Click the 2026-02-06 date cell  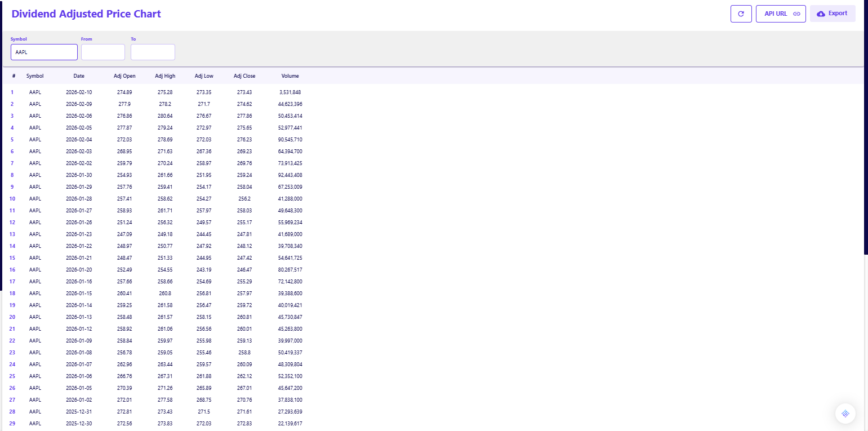(79, 116)
